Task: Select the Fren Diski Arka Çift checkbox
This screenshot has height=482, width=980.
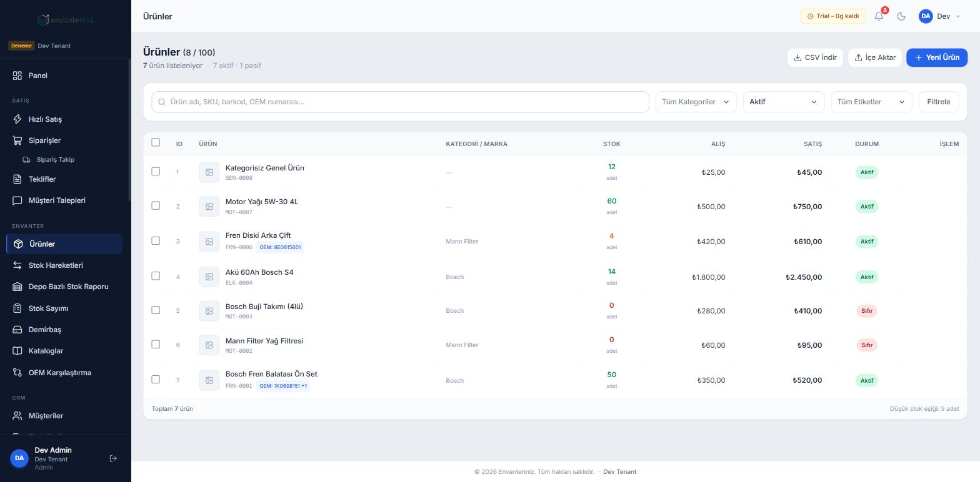Action: pos(156,240)
